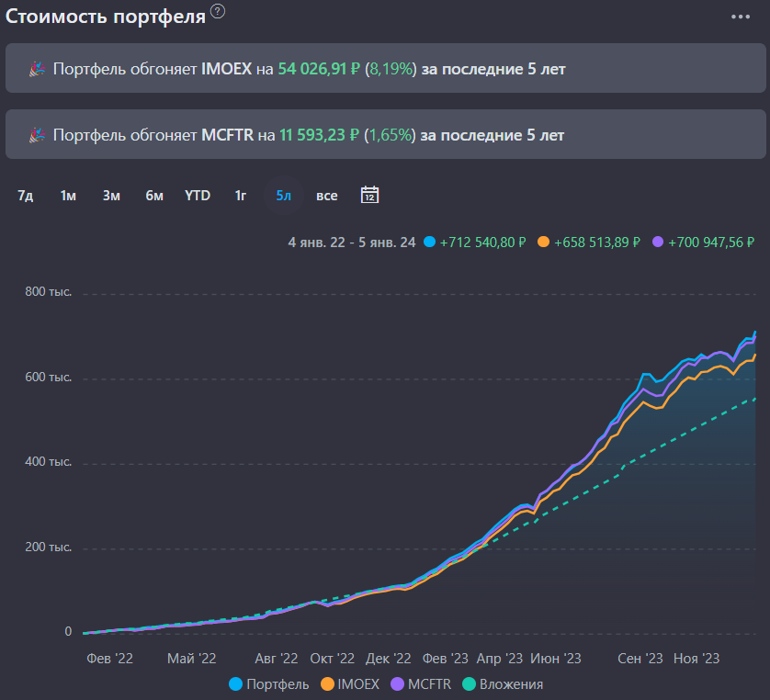This screenshot has width=770, height=700.
Task: Click the Ноя '23 axis label
Action: click(696, 659)
